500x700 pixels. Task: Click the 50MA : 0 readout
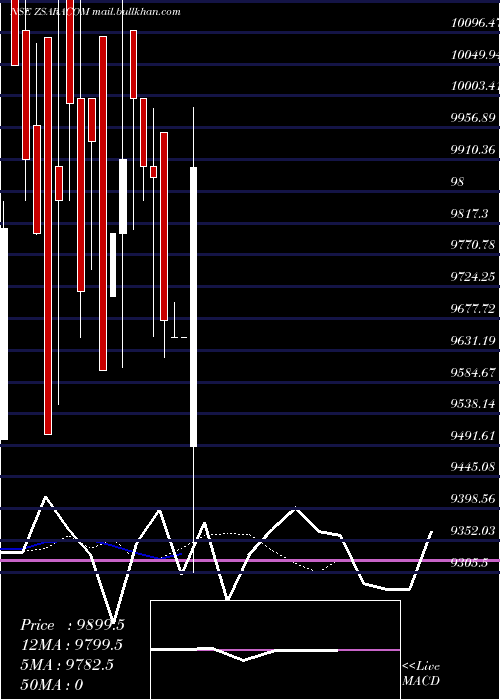[52, 684]
